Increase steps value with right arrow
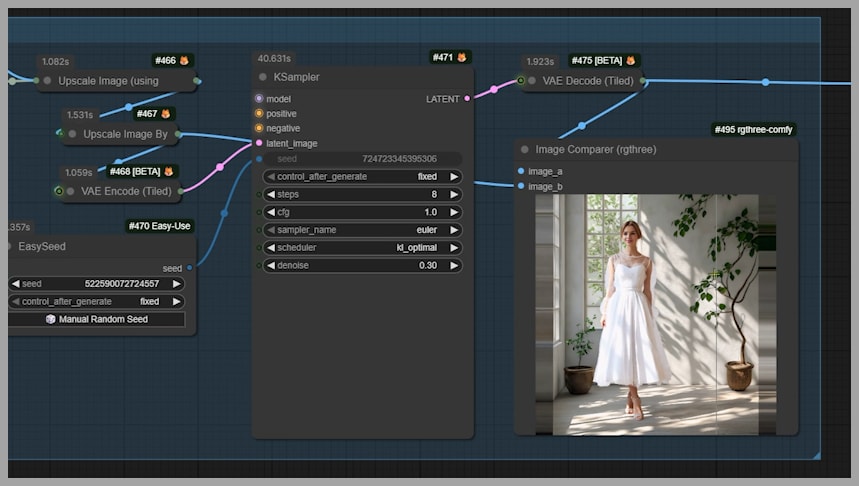The image size is (859, 486). 454,194
